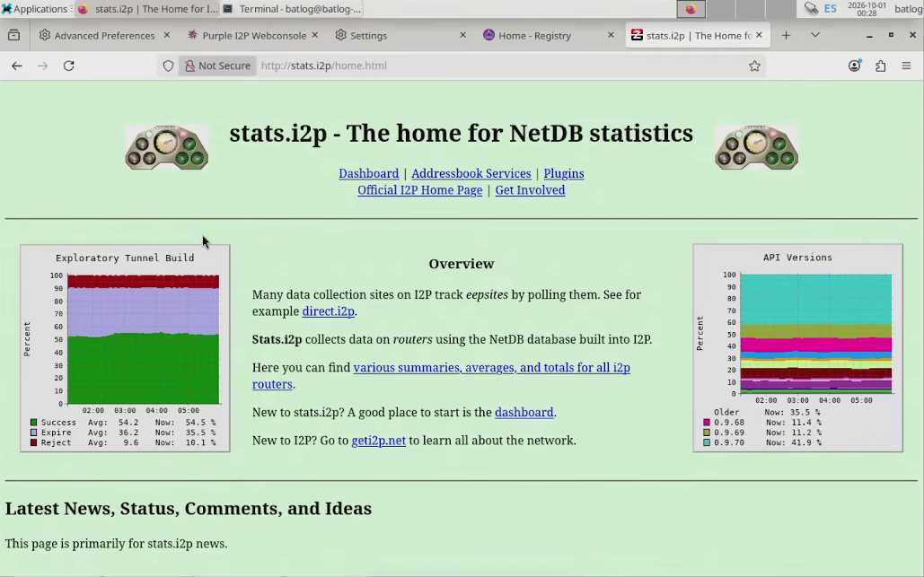Switch to the Purple I2P Webconsole tab

(x=253, y=35)
